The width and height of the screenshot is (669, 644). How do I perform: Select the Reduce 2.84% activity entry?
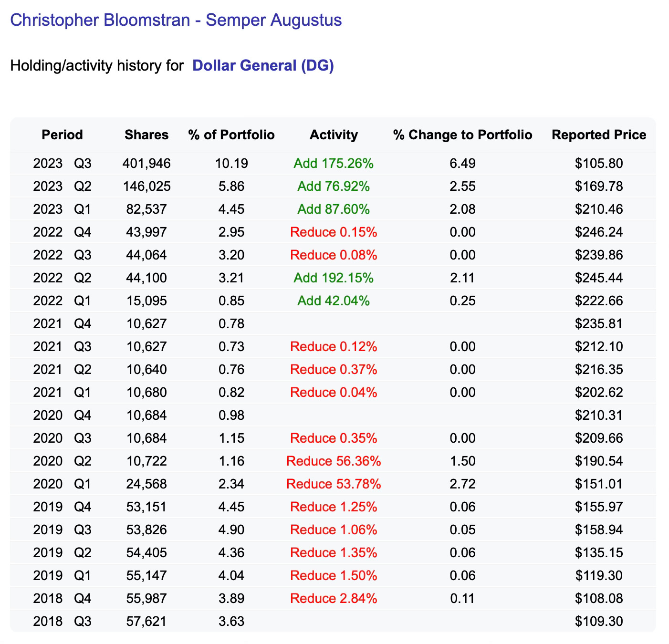(x=334, y=599)
